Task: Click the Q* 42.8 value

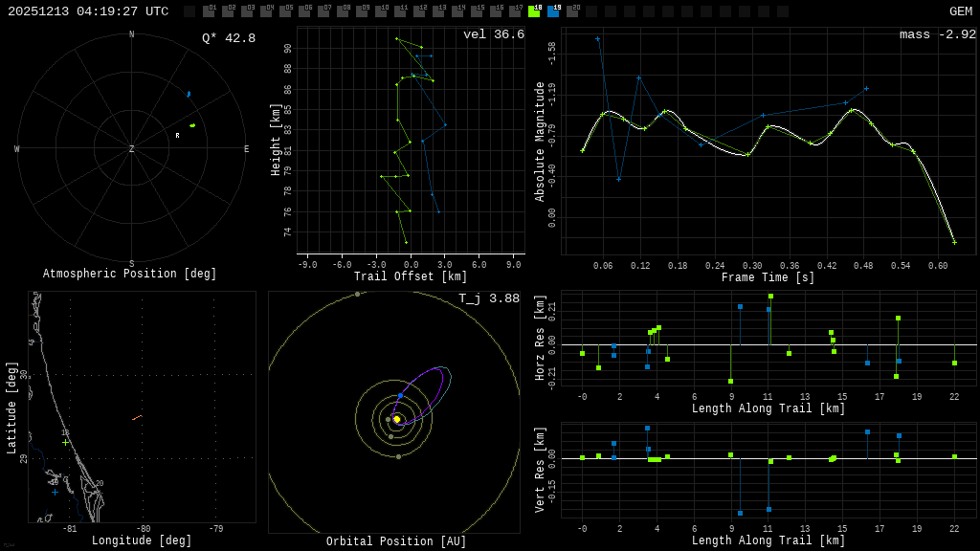Action: coord(229,38)
